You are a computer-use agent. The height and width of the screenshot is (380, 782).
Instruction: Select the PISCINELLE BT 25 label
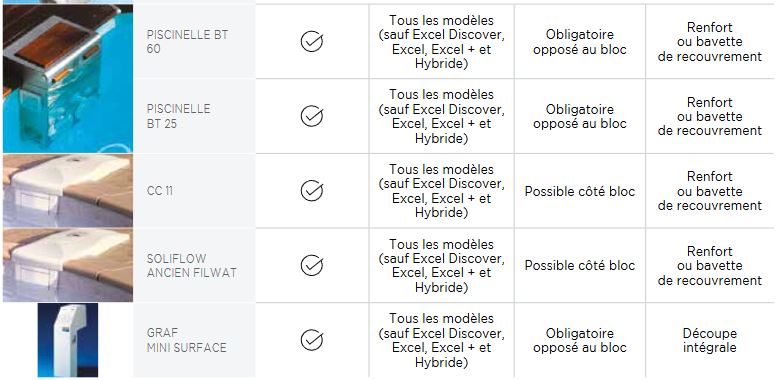[179, 116]
